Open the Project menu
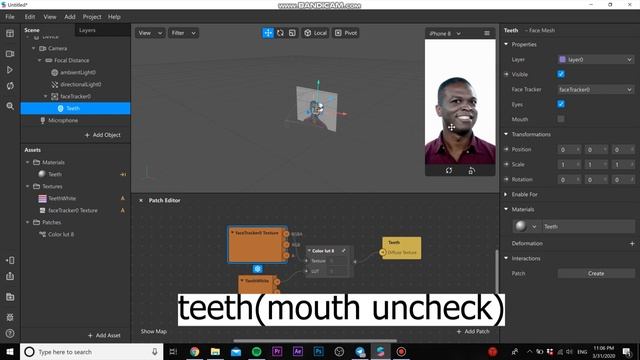Viewport: 640px width, 360px height. [92, 17]
